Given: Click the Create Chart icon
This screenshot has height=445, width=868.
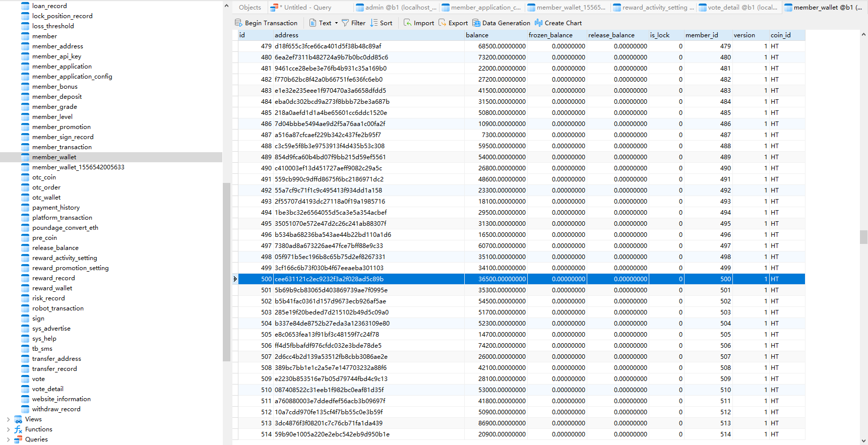Looking at the screenshot, I should (539, 23).
